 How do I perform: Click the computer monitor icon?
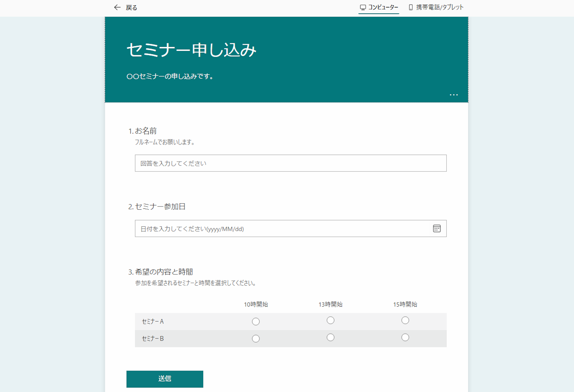coord(363,8)
